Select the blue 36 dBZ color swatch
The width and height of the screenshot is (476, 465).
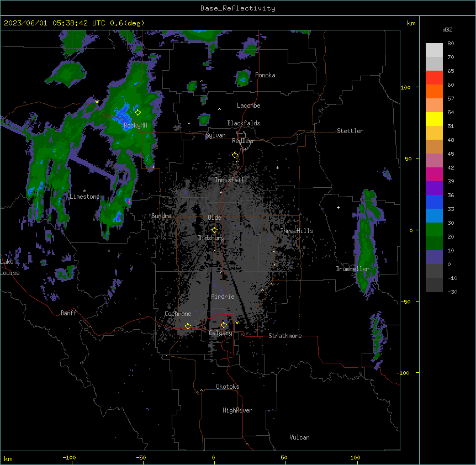point(434,202)
